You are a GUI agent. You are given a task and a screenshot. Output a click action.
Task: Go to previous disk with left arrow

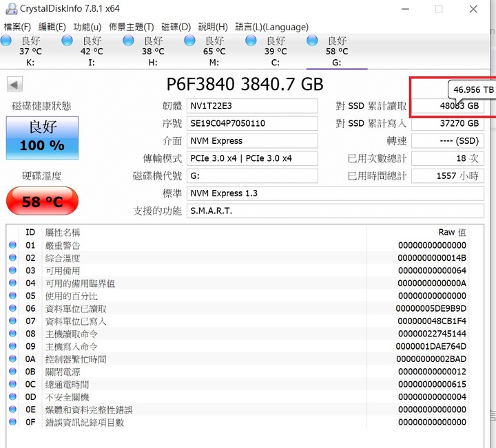click(14, 85)
